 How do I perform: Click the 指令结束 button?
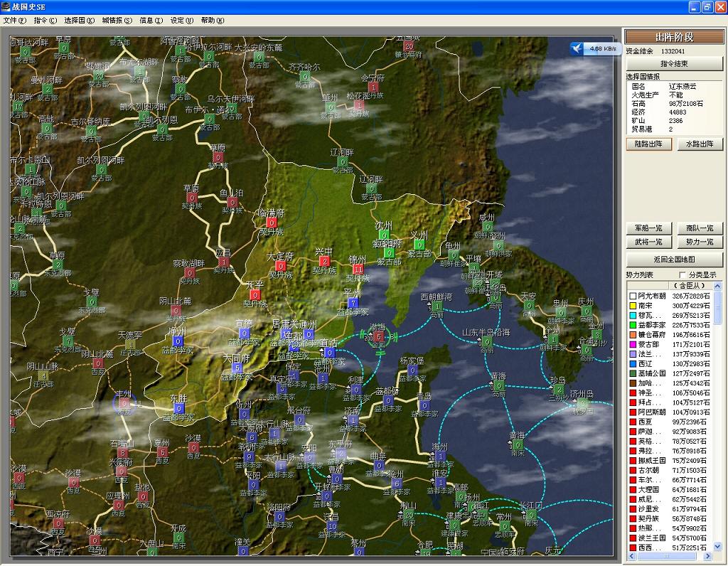point(674,64)
